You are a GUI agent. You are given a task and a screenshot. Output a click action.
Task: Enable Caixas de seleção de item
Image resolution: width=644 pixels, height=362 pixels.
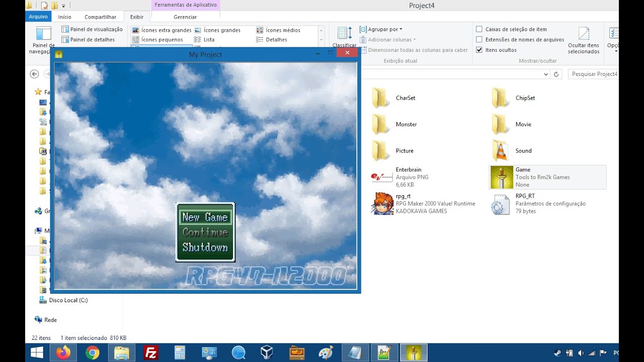pos(479,29)
